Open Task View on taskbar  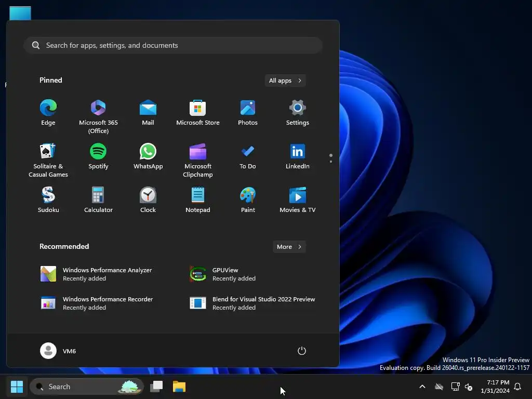point(156,387)
